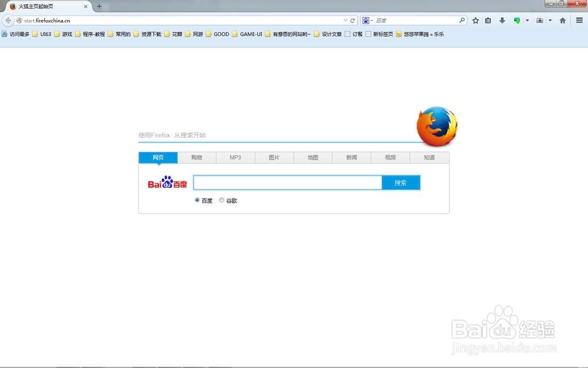Select the 火狐主页起始页 browser tab
This screenshot has height=368, width=588.
(x=48, y=6)
